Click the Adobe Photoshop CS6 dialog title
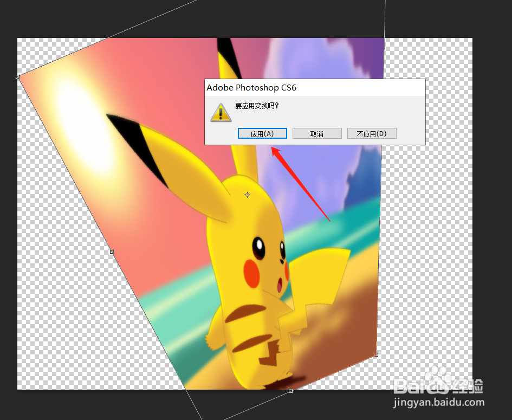Viewport: 512px width, 420px height. [251, 88]
